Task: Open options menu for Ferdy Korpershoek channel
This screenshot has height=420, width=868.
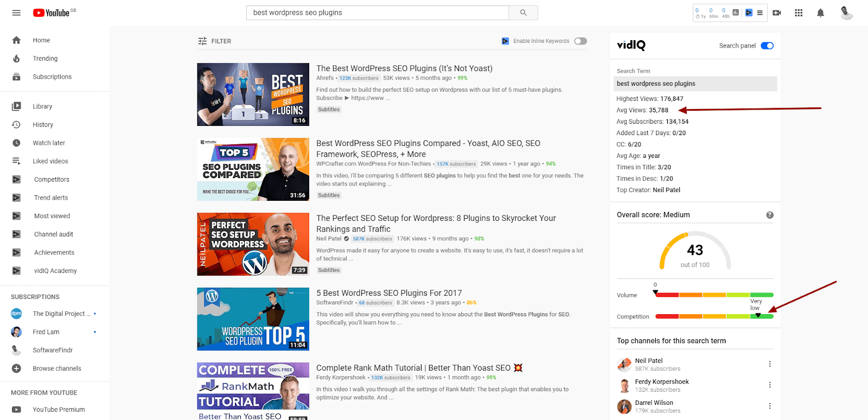Action: [770, 385]
